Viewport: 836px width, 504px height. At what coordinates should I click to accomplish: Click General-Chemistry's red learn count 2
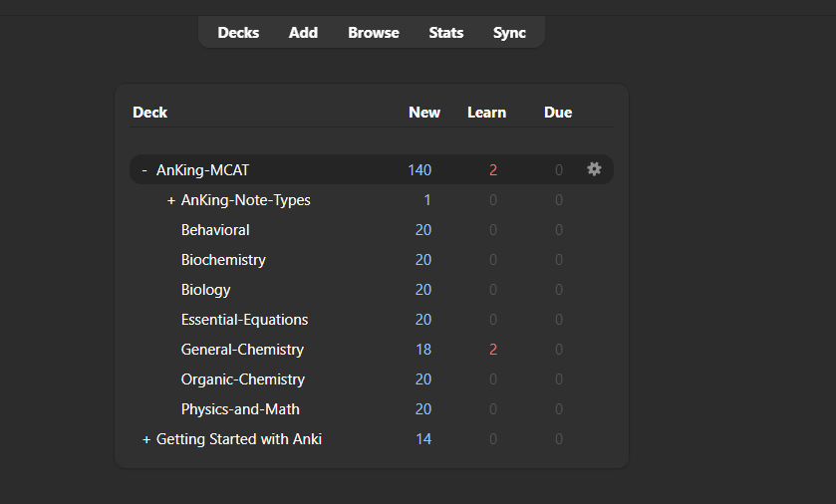(492, 350)
